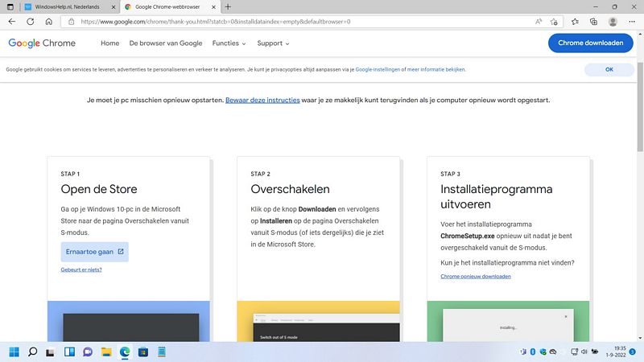Open Chrome opnieuw downloaden link
Image resolution: width=644 pixels, height=362 pixels.
[x=476, y=276]
